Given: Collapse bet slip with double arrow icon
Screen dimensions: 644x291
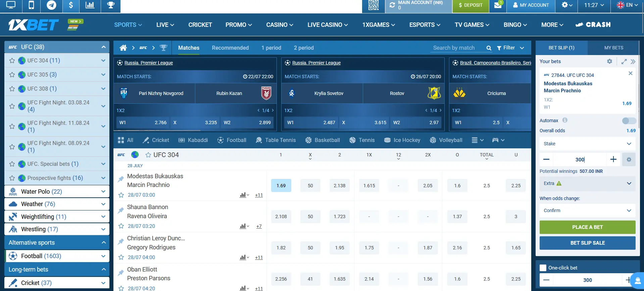Looking at the screenshot, I should pos(633,61).
